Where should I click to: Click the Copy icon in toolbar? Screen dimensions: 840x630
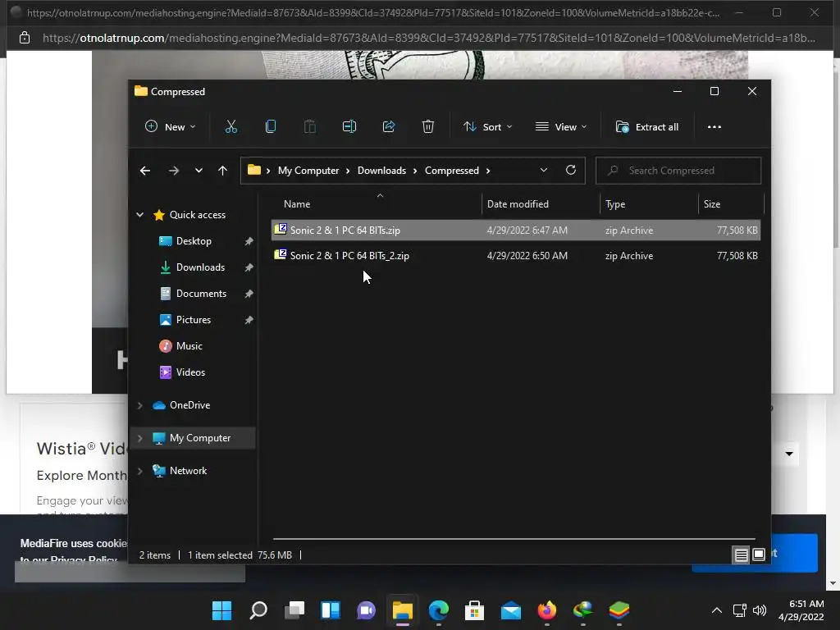pos(271,127)
